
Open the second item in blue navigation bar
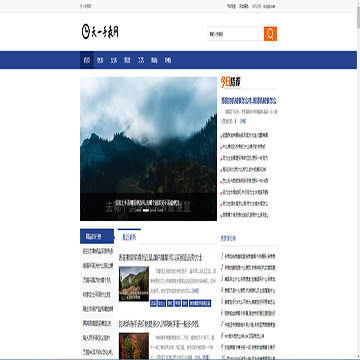[100, 60]
